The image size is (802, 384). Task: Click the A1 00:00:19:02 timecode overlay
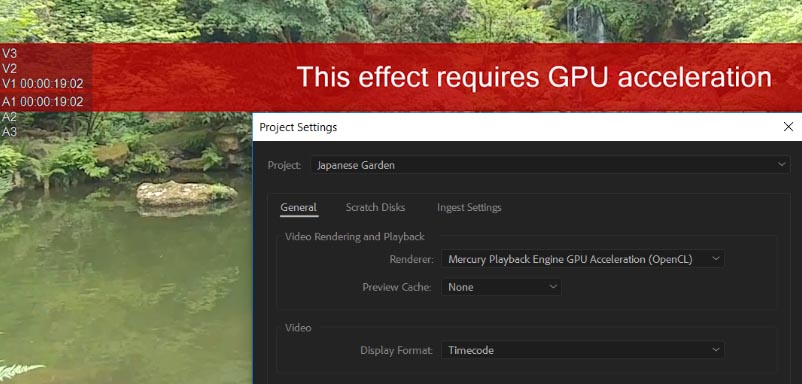tap(42, 102)
